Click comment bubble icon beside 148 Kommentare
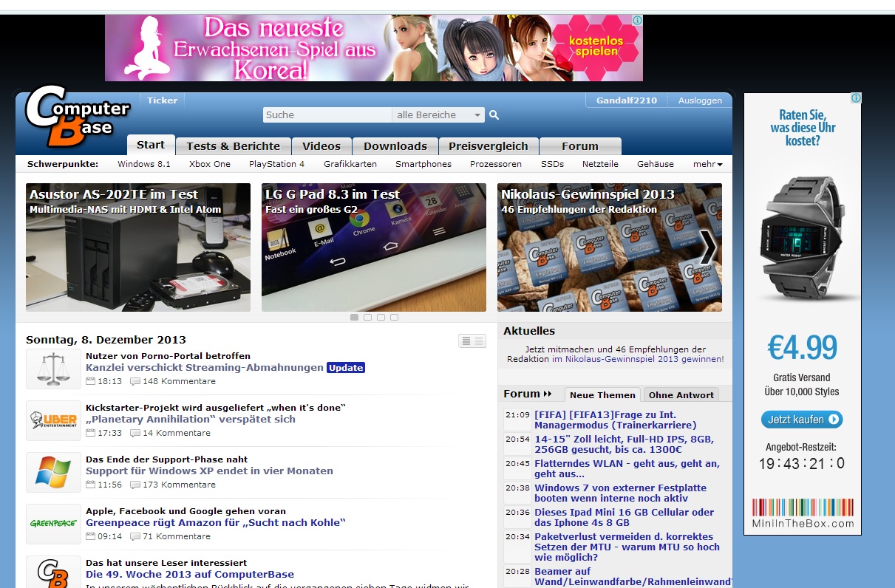The width and height of the screenshot is (895, 588). tap(135, 382)
